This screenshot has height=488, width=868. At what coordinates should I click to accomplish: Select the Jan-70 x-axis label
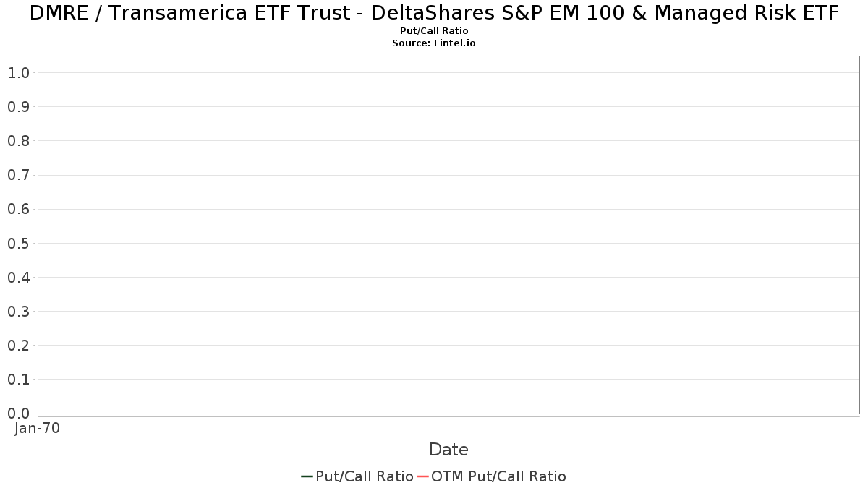point(37,428)
